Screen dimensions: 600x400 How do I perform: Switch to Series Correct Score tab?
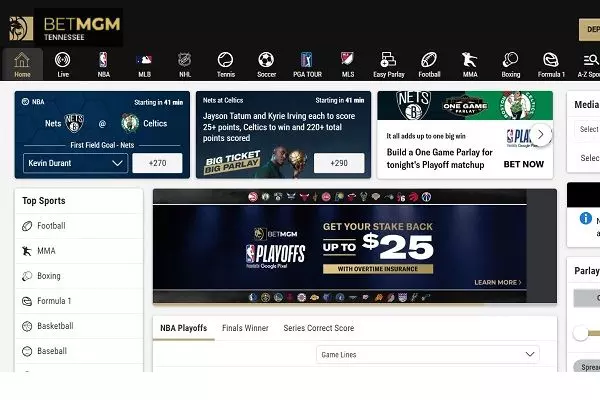pos(319,328)
